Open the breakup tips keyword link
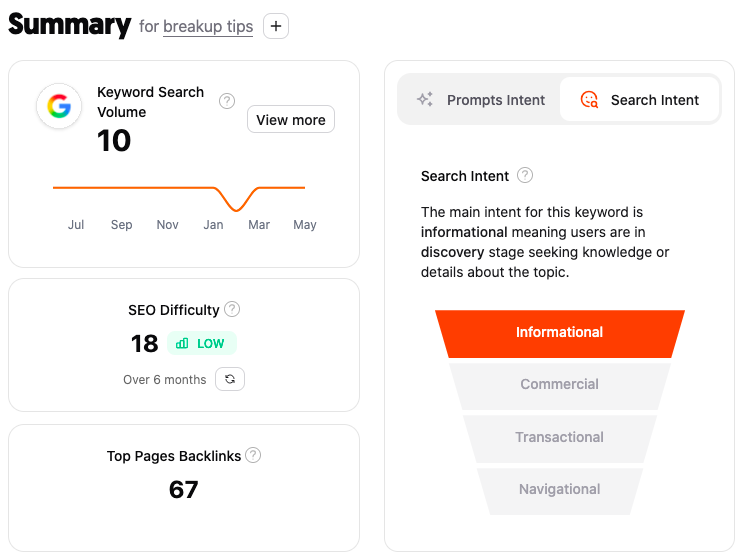Viewport: 742px width, 560px height. [208, 27]
